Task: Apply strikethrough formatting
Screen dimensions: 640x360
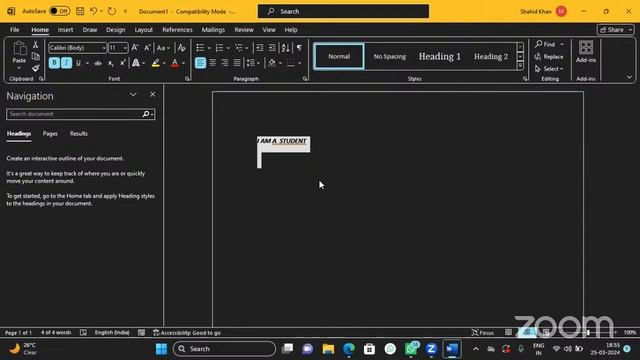Action: [x=98, y=63]
